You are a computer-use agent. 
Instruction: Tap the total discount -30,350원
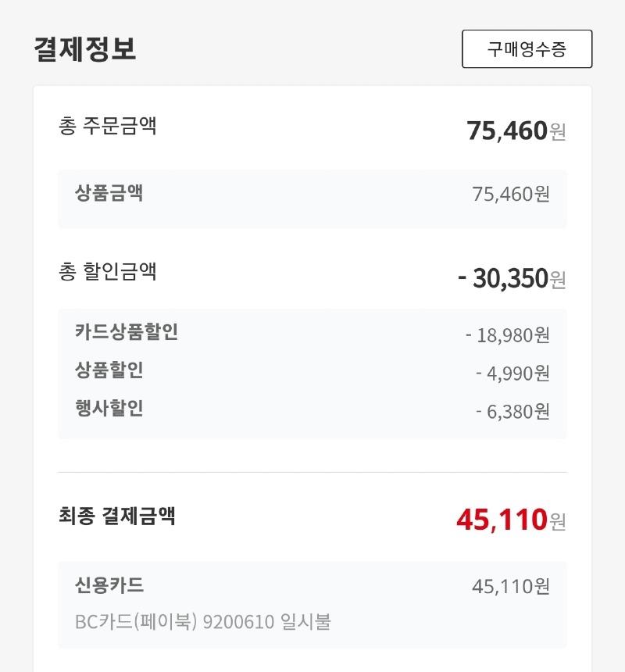pos(512,278)
